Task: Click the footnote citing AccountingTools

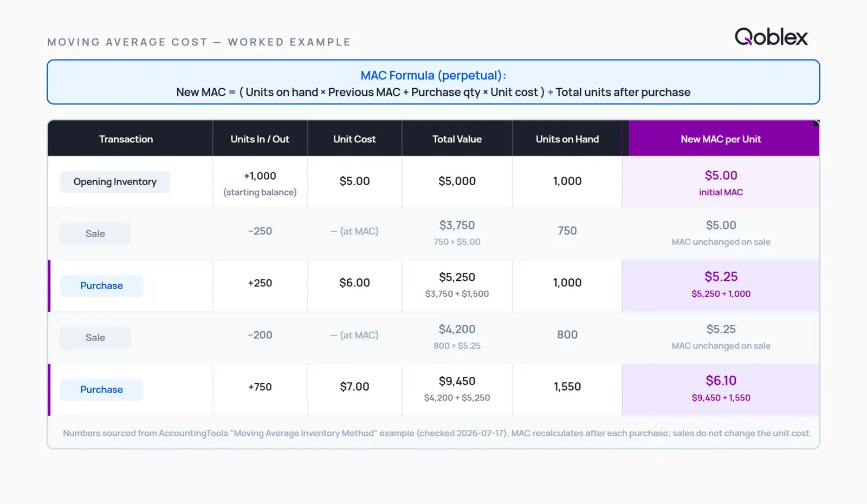Action: coord(437,433)
